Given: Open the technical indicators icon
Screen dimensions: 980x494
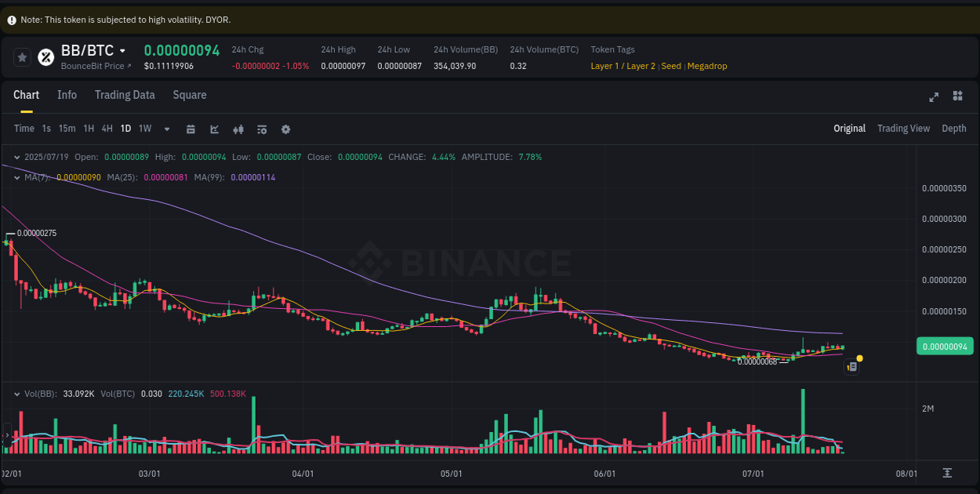Looking at the screenshot, I should (238, 129).
